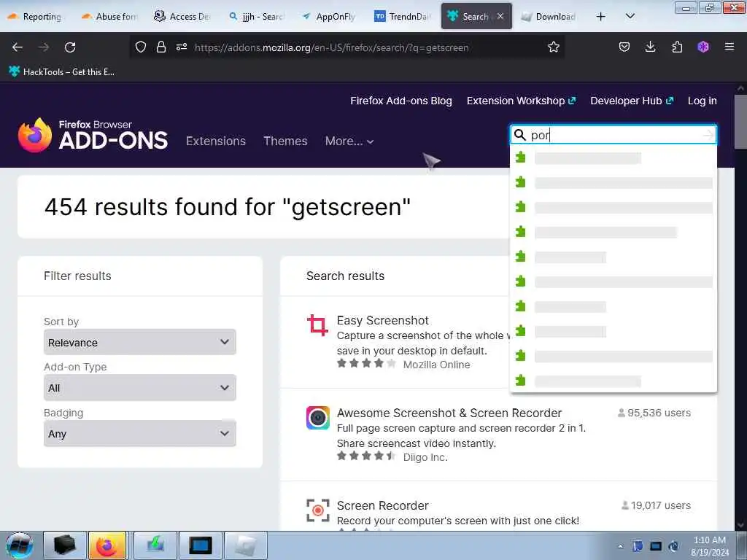Viewport: 747px width, 560px height.
Task: Open the Screen Recorder result title
Action: pyautogui.click(x=382, y=505)
